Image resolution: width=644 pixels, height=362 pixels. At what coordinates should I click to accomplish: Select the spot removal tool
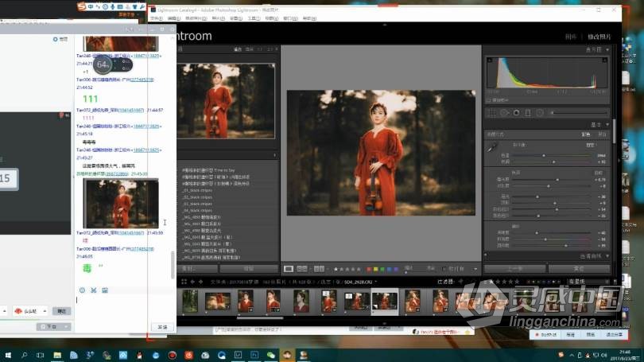(504, 113)
